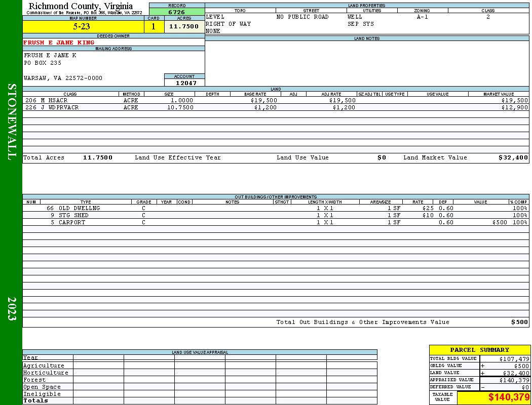532x405 pixels.
Task: Select outbuilding row 66 OLD DWELLNG
Action: coord(276,209)
